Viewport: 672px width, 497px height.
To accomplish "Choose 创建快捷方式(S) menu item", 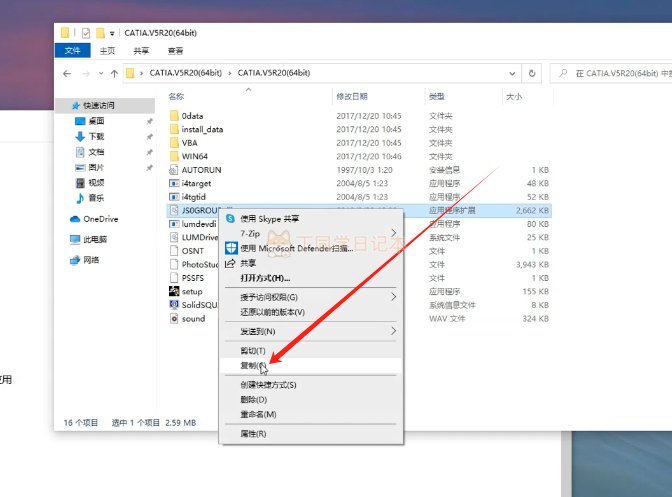I will point(312,385).
